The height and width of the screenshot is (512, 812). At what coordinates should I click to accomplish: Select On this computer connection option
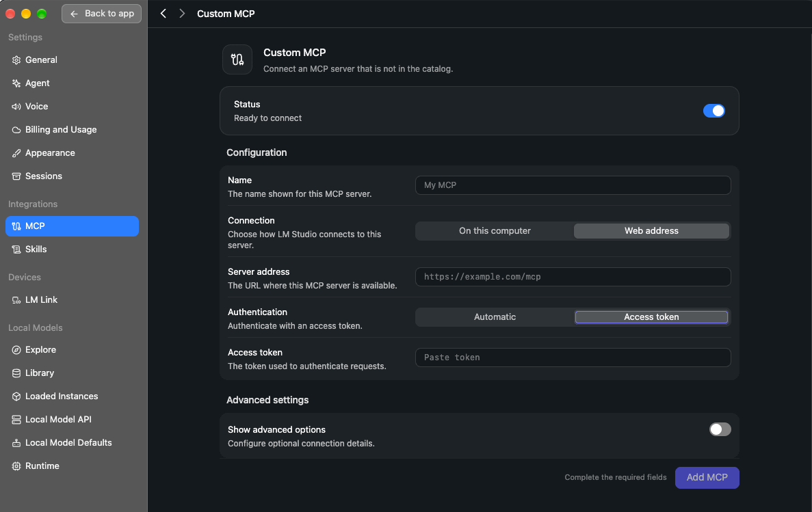click(495, 231)
